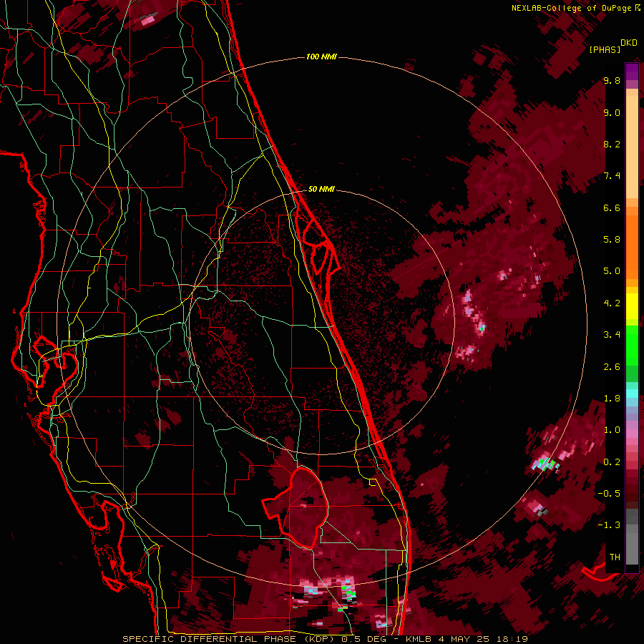Viewport: 644px width, 644px height.
Task: Select the 1.8 value on the color scale
Action: pyautogui.click(x=612, y=399)
